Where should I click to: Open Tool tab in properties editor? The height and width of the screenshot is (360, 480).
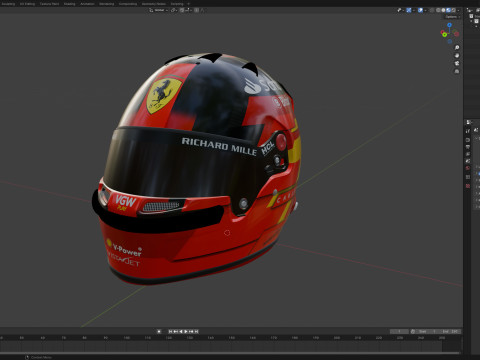(468, 131)
